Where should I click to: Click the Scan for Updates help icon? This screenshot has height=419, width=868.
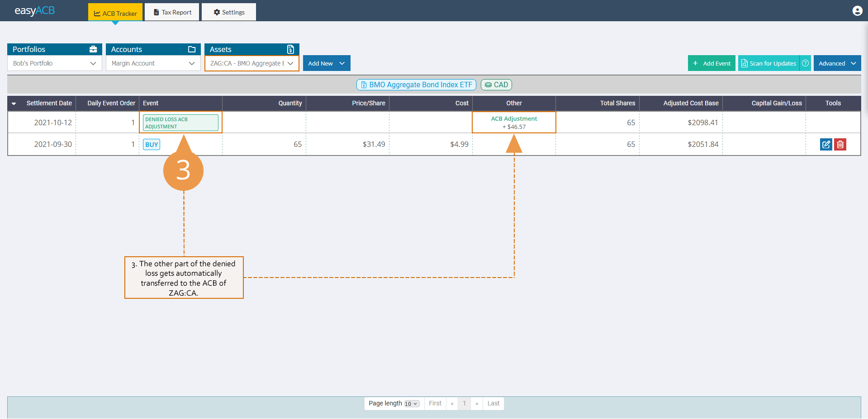pyautogui.click(x=805, y=63)
